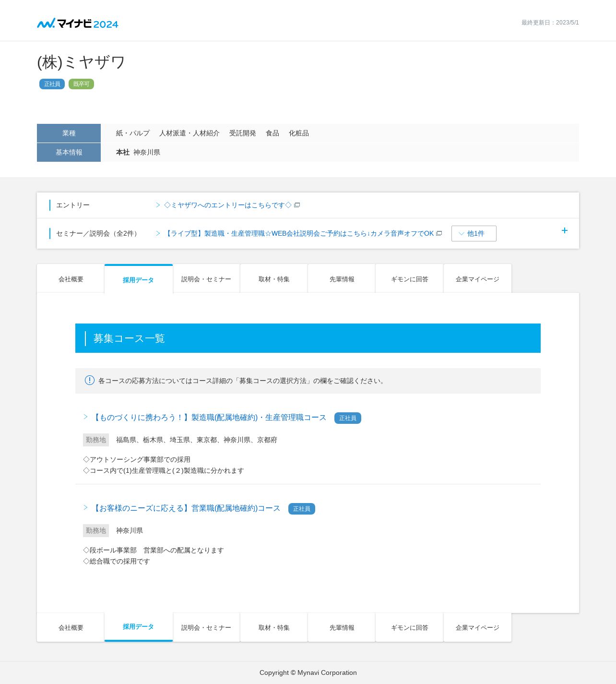Select the bottom 採用データ tab
This screenshot has height=684, width=616.
click(x=139, y=627)
